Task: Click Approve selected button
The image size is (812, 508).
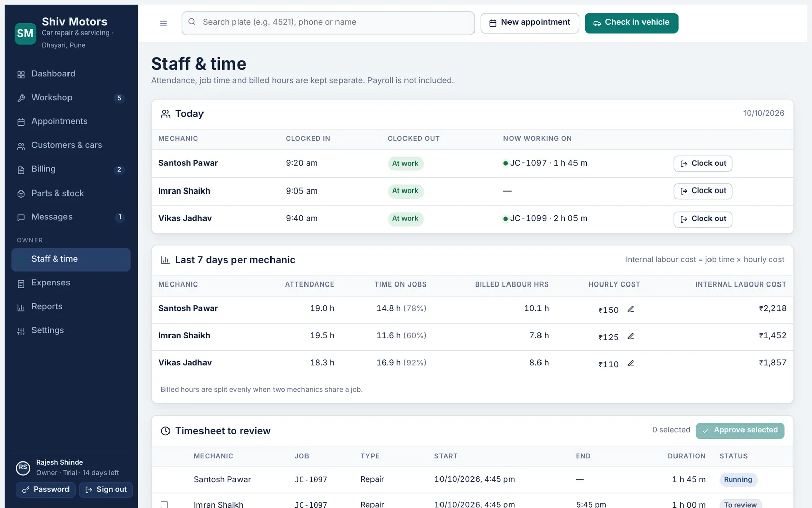Action: (x=740, y=430)
